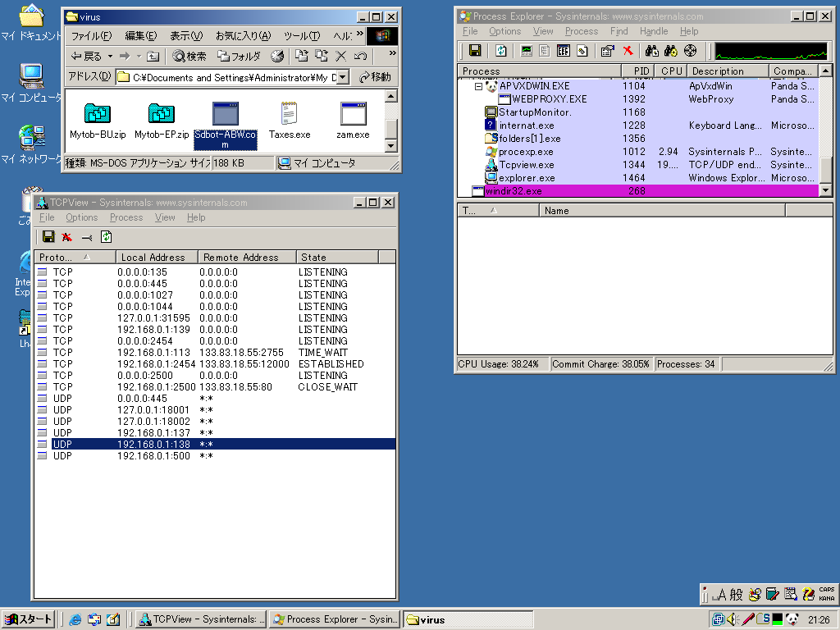Open the Back button history dropdown arrow
The image size is (840, 630).
[109, 56]
